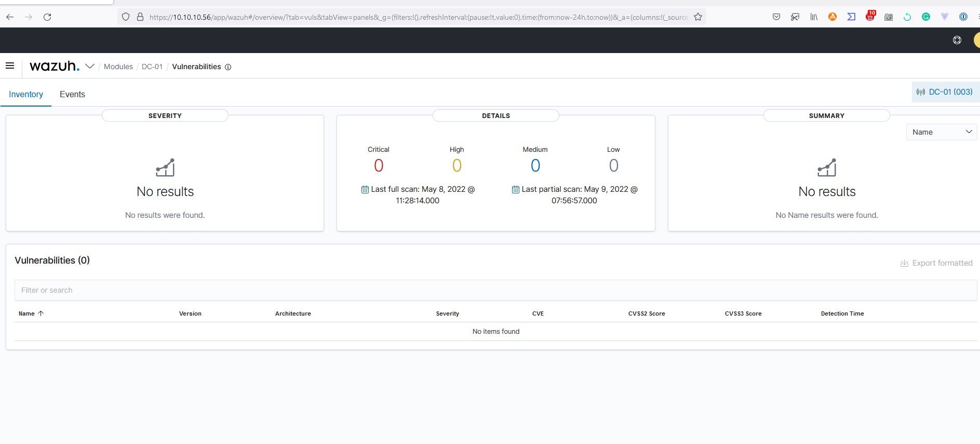Open the tracking protection shield icon
Screen dimensions: 980x444
point(126,17)
